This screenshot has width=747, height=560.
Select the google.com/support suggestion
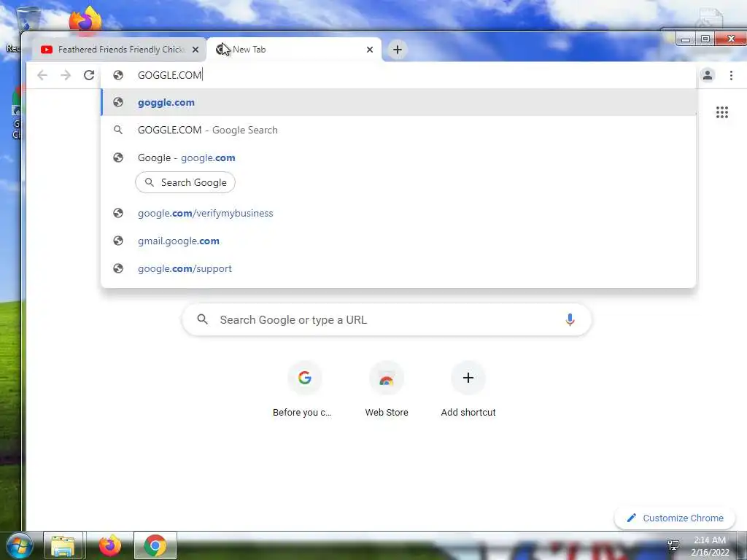coord(399,268)
